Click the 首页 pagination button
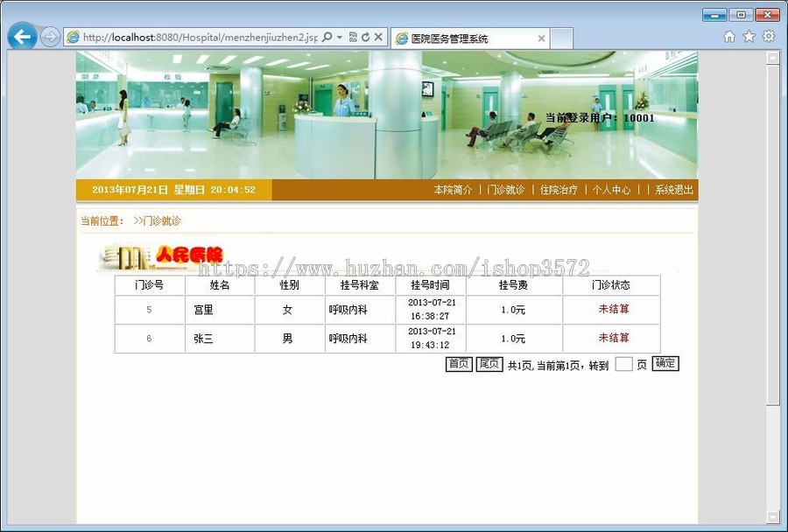 pyautogui.click(x=459, y=364)
